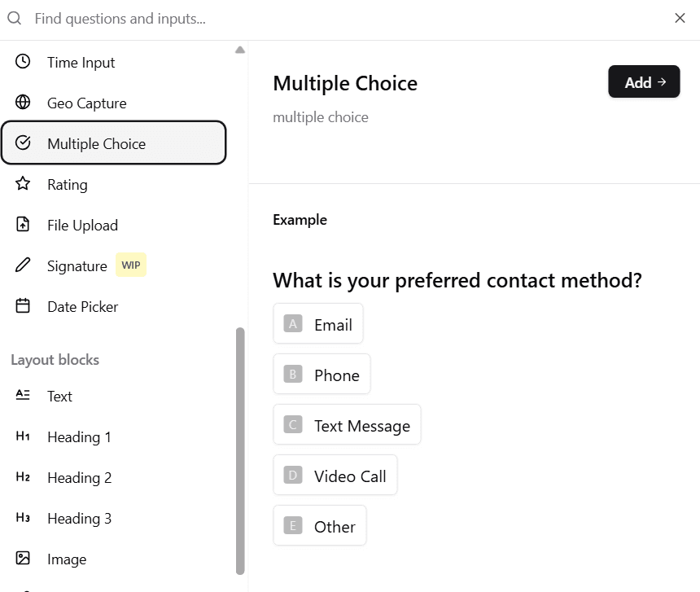Choose the Other contact option
Screen dimensions: 700x592
point(320,525)
